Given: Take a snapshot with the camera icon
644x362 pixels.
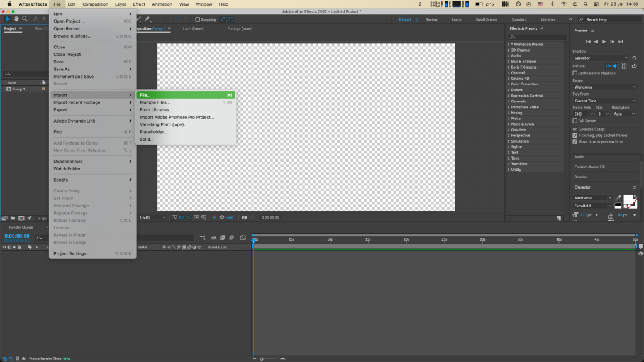Looking at the screenshot, I should (x=244, y=217).
